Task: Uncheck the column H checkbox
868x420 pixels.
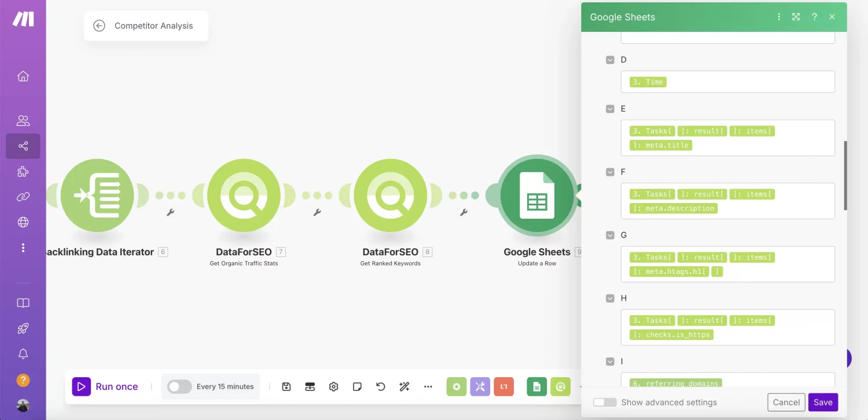Action: coord(610,298)
